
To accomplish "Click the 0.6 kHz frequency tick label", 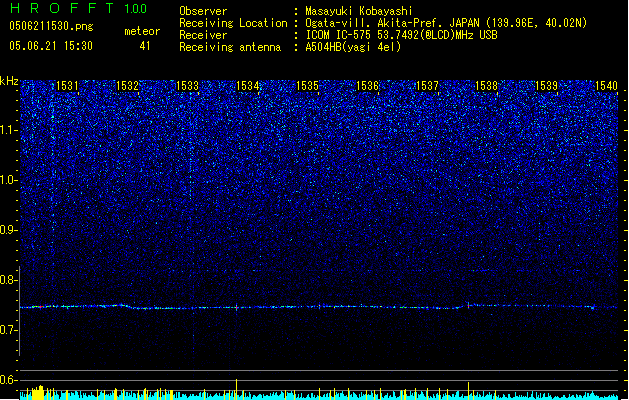I will point(8,380).
